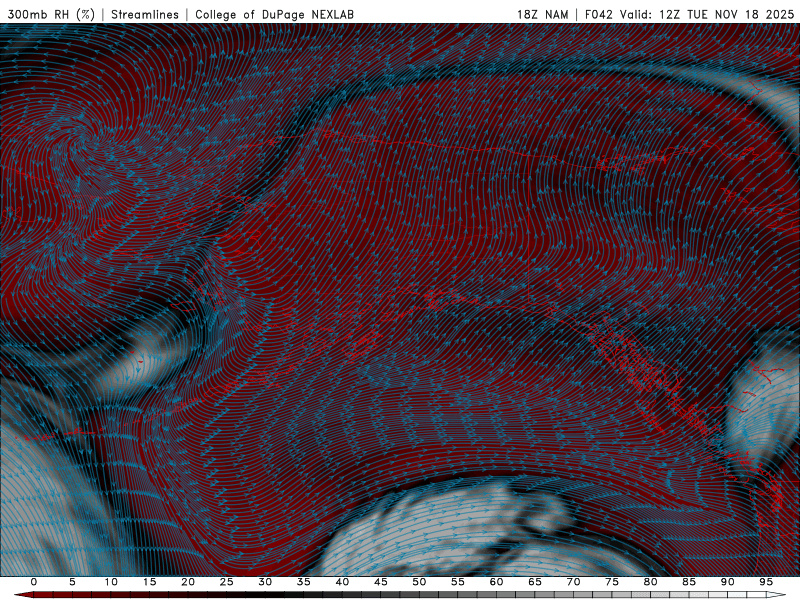Click the 20 value on the color scale
This screenshot has width=800, height=600.
[188, 582]
